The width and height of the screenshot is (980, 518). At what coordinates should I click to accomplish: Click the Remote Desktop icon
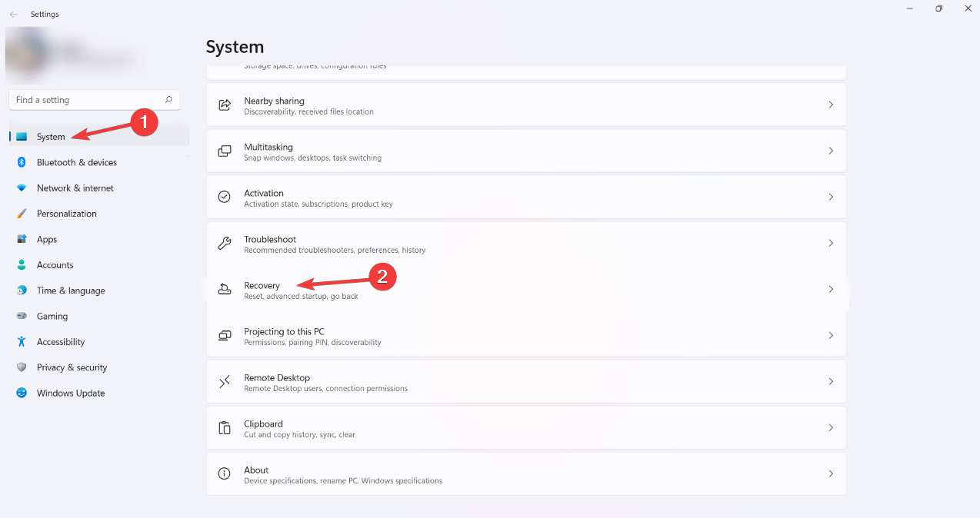225,382
